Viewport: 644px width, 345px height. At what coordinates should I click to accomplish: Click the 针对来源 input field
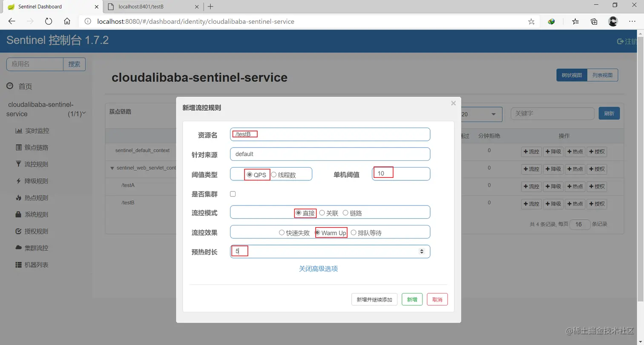point(330,154)
